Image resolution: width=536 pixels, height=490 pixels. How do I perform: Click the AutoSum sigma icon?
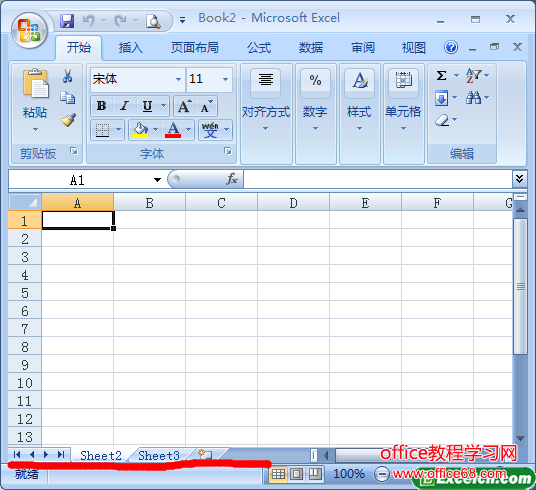click(x=442, y=75)
